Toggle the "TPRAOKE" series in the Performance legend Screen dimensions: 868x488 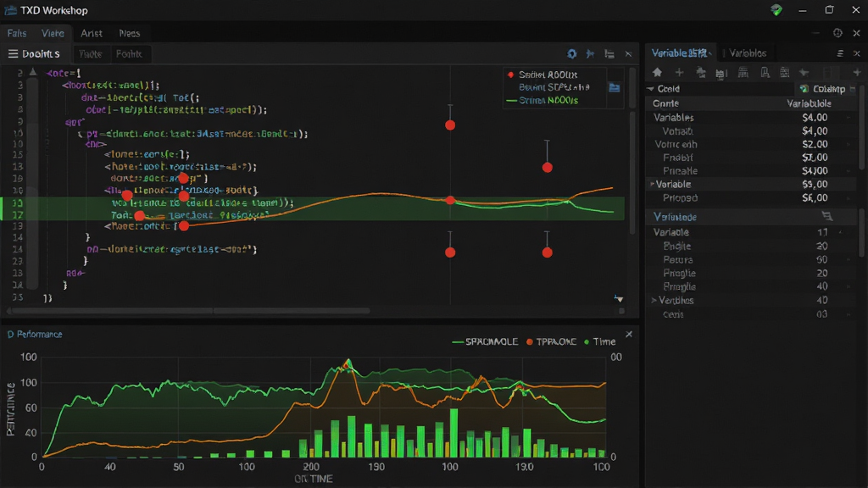(551, 342)
